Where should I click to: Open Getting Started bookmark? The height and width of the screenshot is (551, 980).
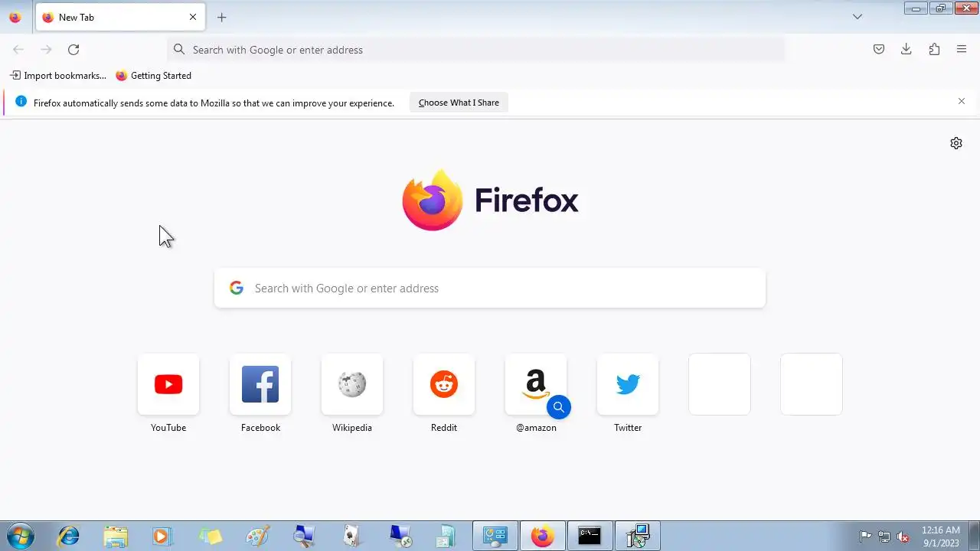(154, 76)
